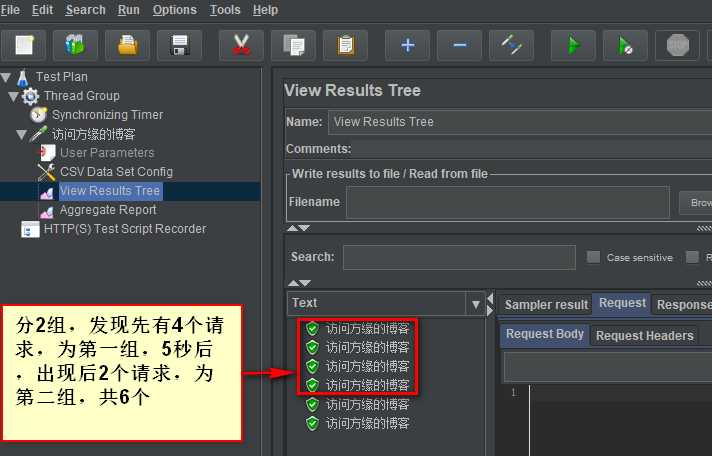Select HTTP(S) Test Script Recorder node
Image resolution: width=712 pixels, height=456 pixels.
click(125, 229)
